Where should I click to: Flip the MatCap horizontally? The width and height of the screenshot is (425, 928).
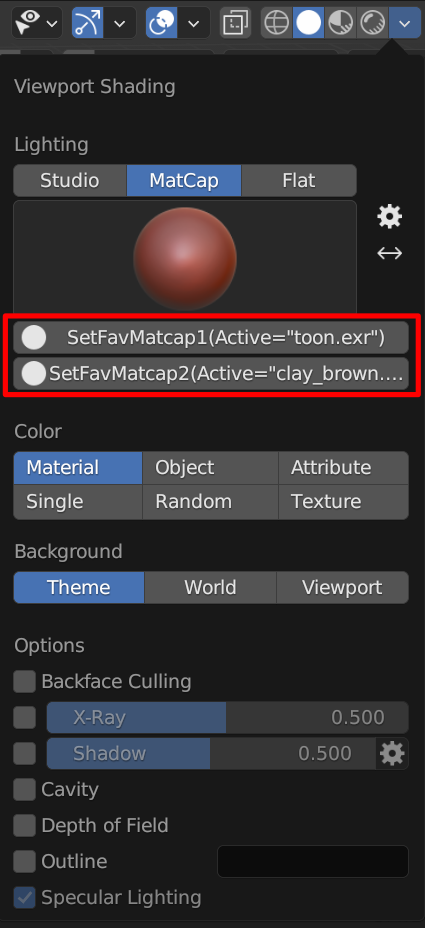(x=389, y=253)
